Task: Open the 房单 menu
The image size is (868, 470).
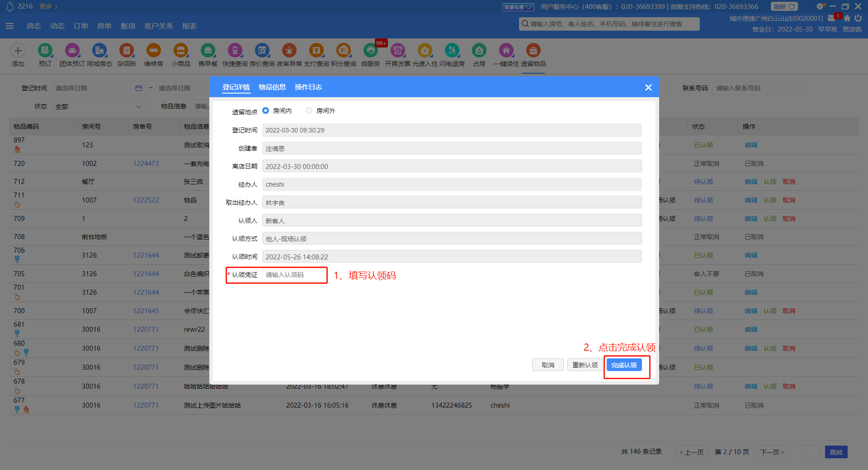Action: coord(104,26)
